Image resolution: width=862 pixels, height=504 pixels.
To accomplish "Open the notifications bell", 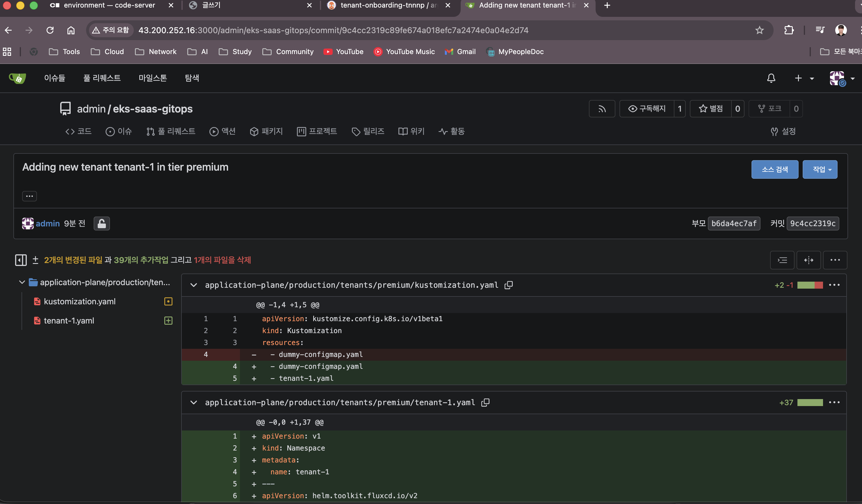I will (771, 78).
